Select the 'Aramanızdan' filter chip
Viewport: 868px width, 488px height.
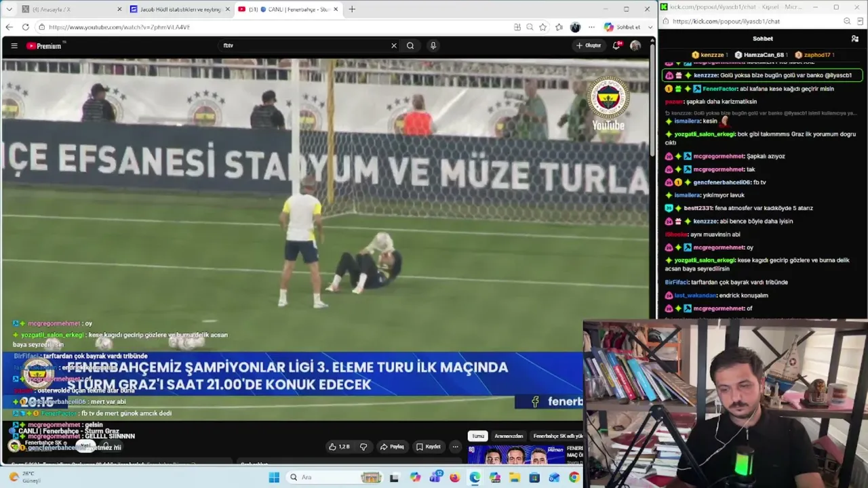pos(509,436)
